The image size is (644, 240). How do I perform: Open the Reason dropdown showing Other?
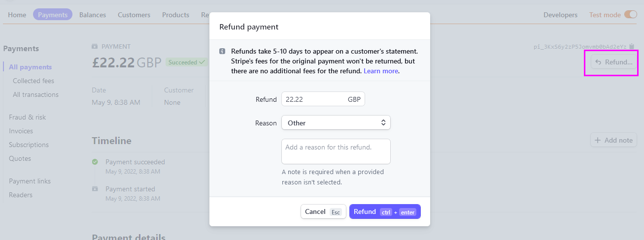pos(336,123)
